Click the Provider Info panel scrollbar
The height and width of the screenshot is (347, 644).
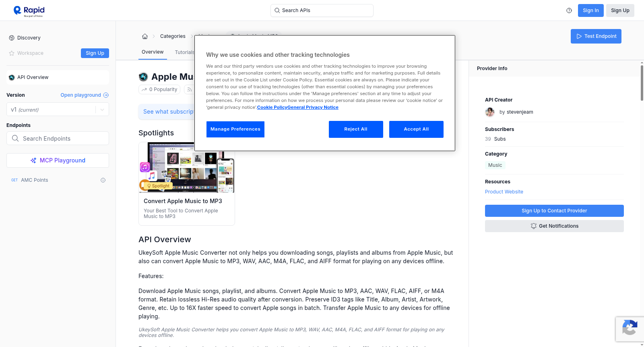[642, 83]
